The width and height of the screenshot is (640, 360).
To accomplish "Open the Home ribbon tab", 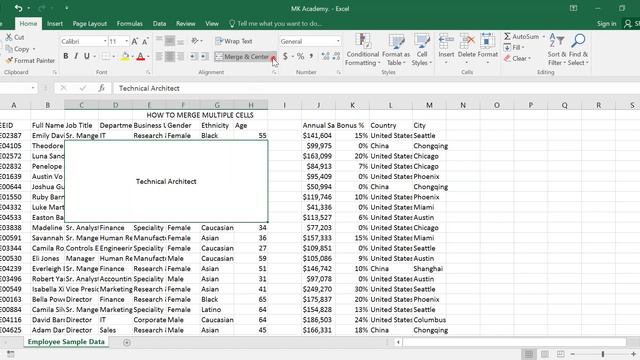I will tap(28, 24).
